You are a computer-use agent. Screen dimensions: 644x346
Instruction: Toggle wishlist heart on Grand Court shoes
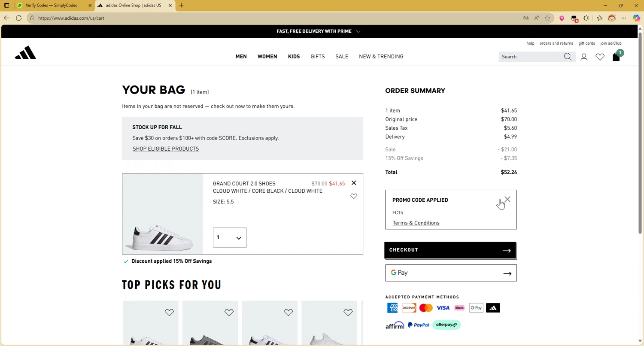[x=354, y=196]
